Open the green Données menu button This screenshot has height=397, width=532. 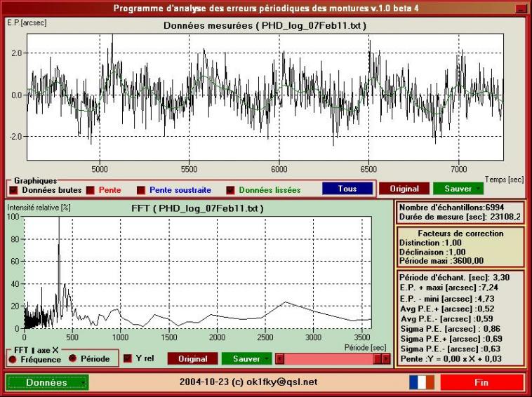pyautogui.click(x=47, y=382)
